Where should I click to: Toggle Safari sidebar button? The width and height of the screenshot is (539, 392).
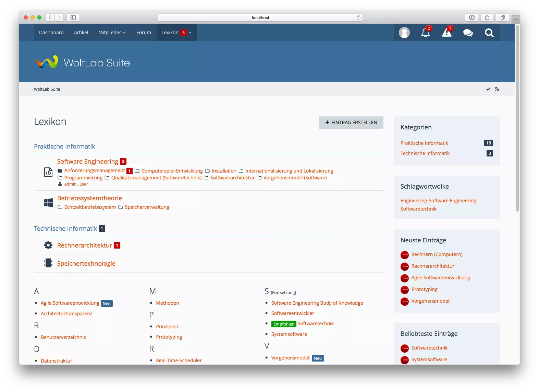click(73, 17)
